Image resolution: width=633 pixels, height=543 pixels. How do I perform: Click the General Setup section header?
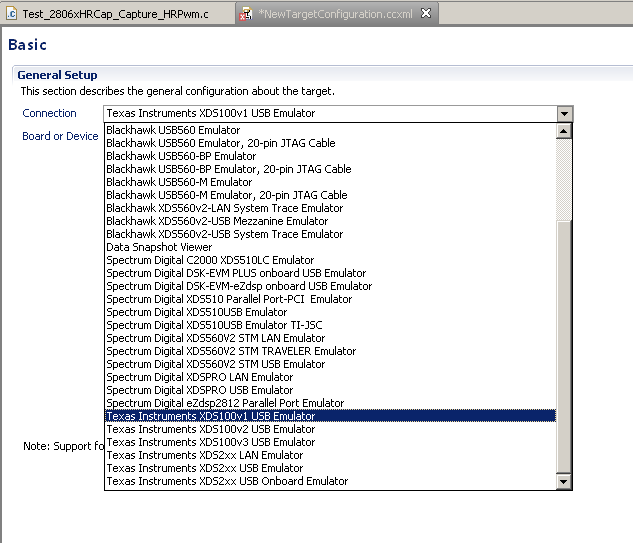57,75
